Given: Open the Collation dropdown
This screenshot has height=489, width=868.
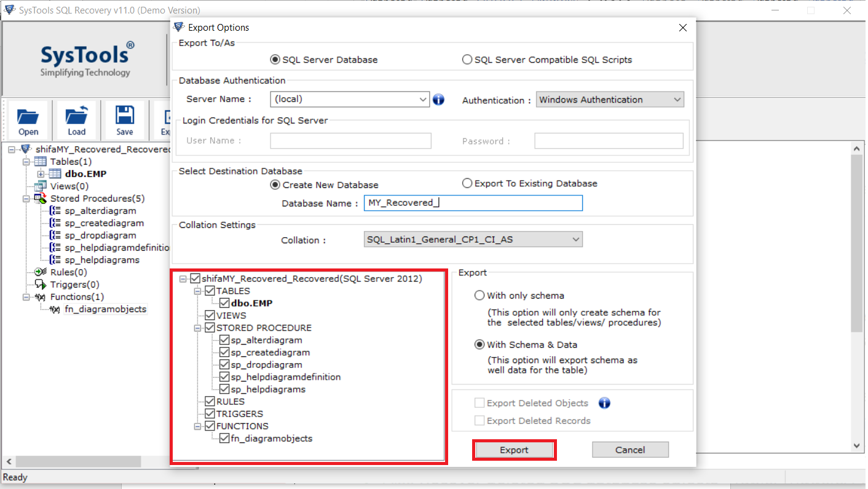Looking at the screenshot, I should pos(575,239).
